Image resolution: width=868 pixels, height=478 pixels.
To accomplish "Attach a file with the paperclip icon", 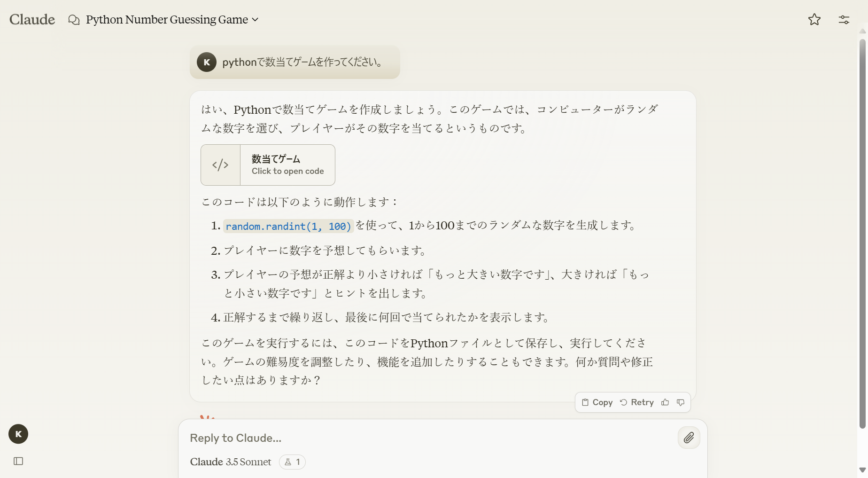I will click(688, 438).
